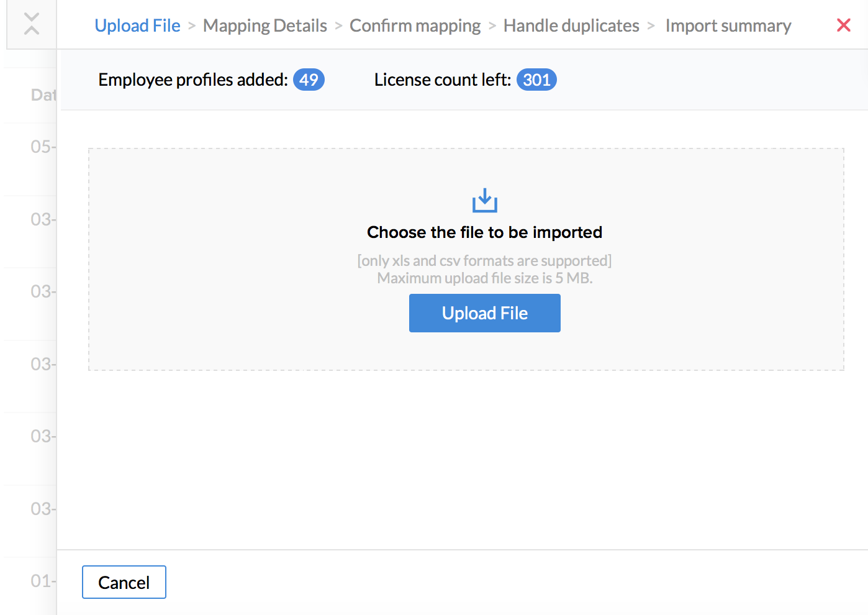Click the supported xls and csv formats note
Screen dimensions: 868x615
(484, 261)
